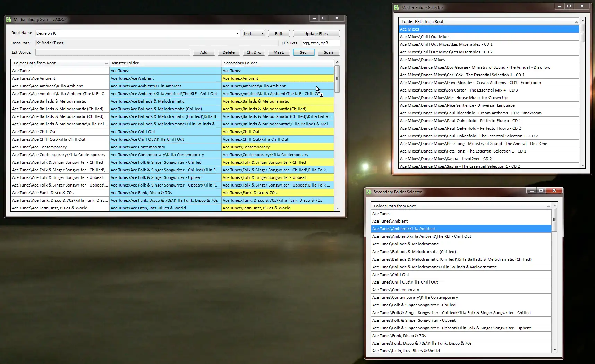The height and width of the screenshot is (364, 595).
Task: Select Master cell Ace Tunez\Ace Latin, Jazz, Blues & World
Action: (x=165, y=208)
